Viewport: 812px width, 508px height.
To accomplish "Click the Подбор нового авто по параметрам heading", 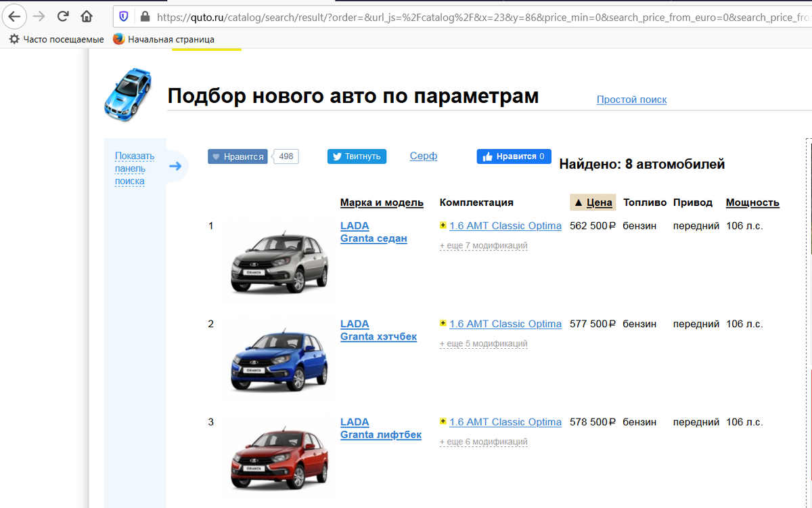I will pyautogui.click(x=353, y=96).
